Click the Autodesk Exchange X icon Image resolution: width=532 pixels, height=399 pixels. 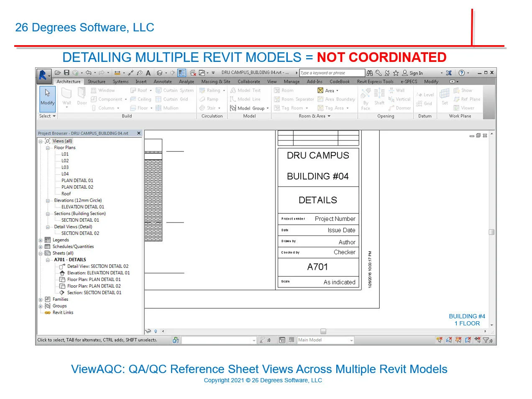[x=449, y=73]
